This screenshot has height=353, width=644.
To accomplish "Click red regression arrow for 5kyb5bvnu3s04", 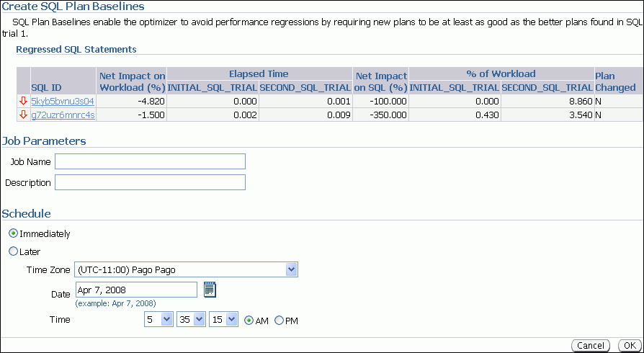I will (x=23, y=101).
